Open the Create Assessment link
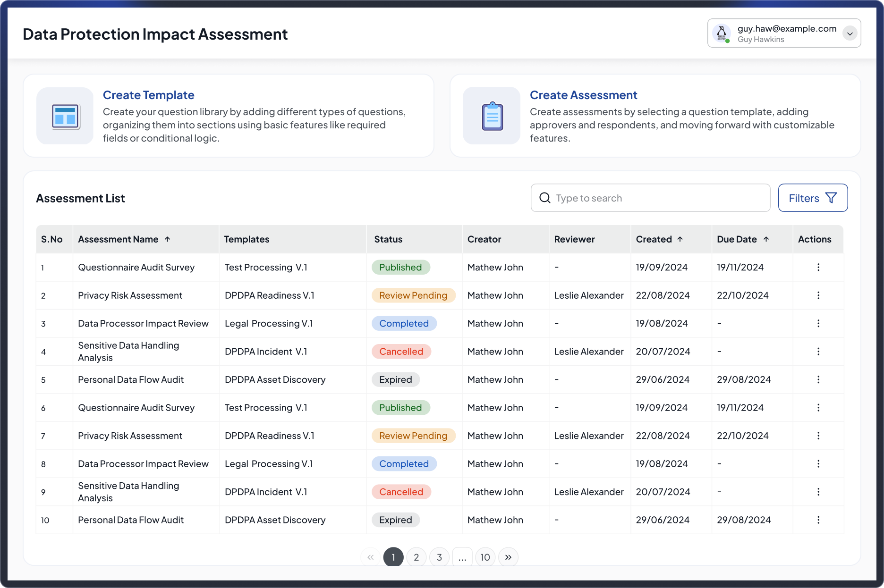 point(584,95)
